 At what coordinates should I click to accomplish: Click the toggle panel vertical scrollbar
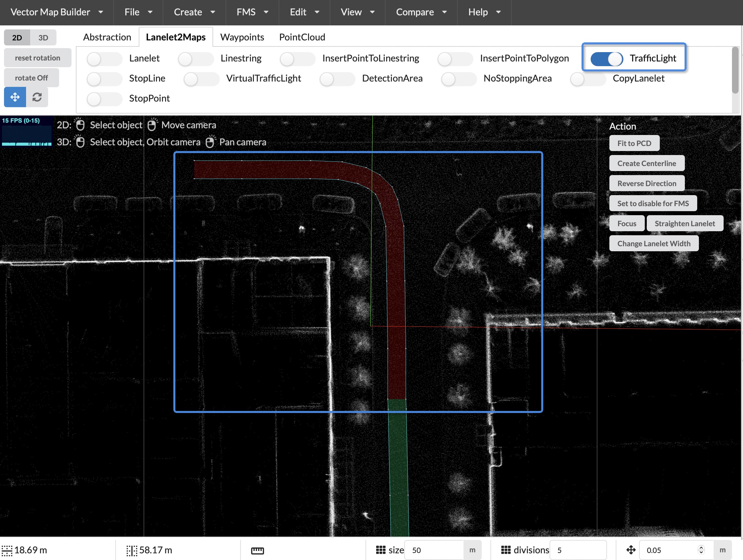tap(735, 71)
